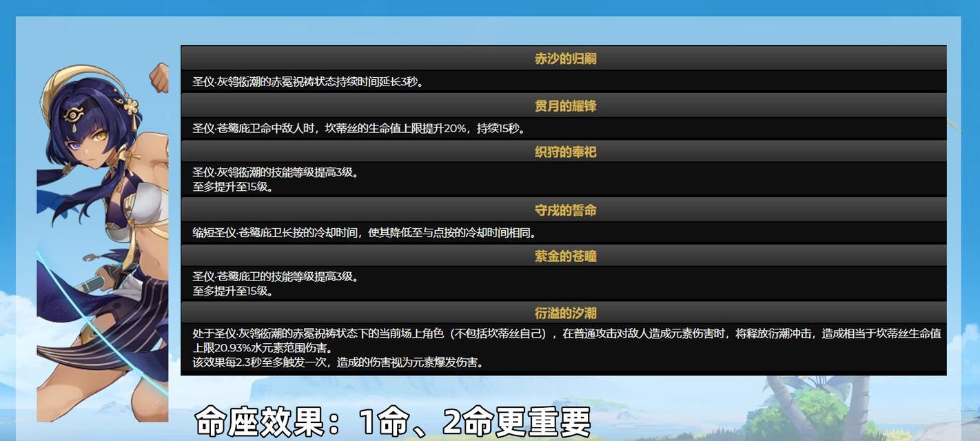Click the golden flower hair ornament
The image size is (980, 441).
point(127,105)
